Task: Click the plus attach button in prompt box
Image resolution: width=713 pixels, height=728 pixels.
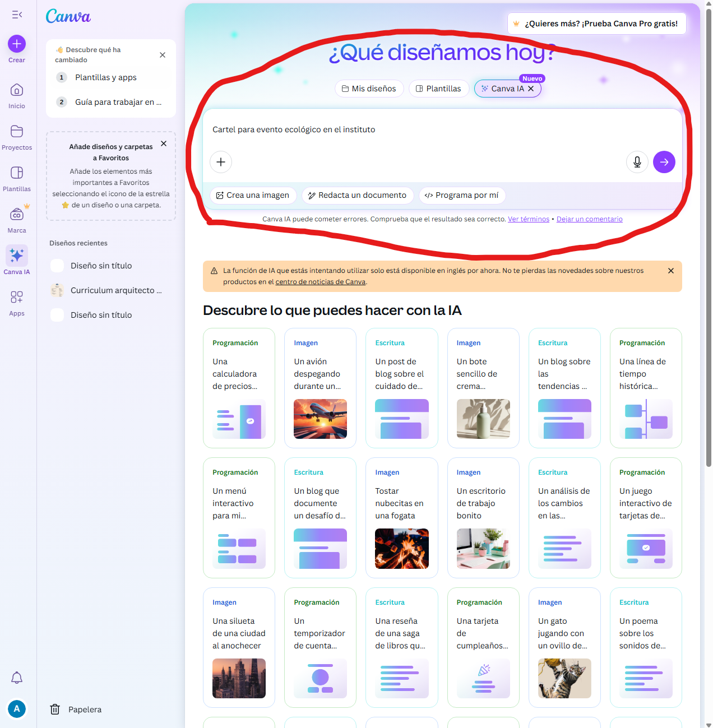Action: point(221,162)
